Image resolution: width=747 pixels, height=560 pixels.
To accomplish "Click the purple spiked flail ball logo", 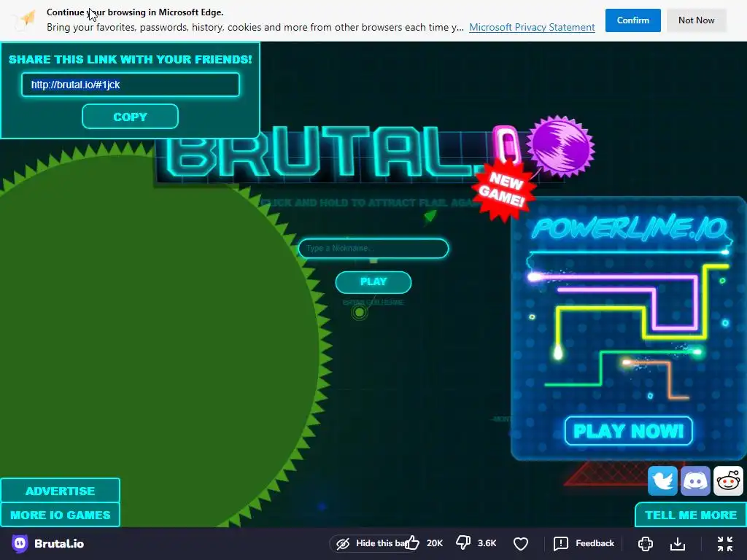I will click(562, 146).
